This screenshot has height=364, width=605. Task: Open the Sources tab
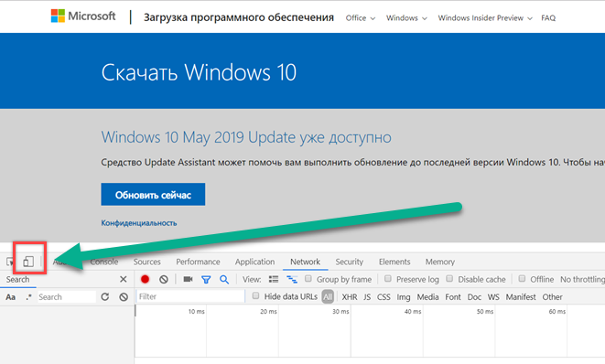147,262
